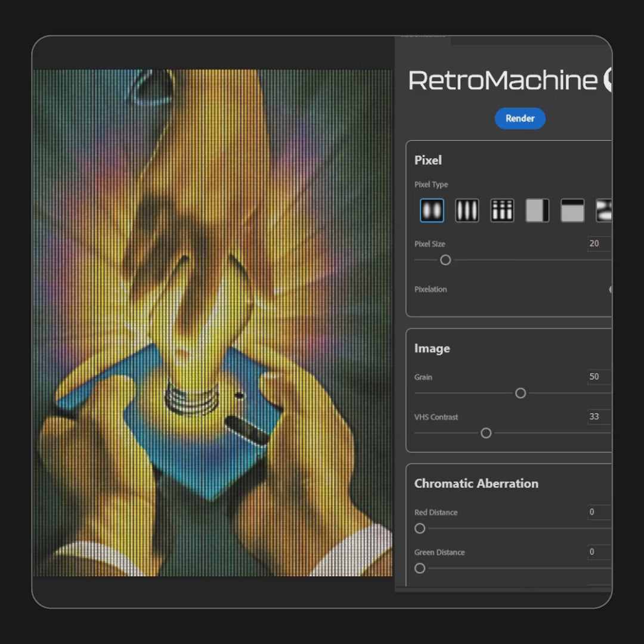Select the two-column pixel type icon
The image size is (644, 644).
(432, 210)
